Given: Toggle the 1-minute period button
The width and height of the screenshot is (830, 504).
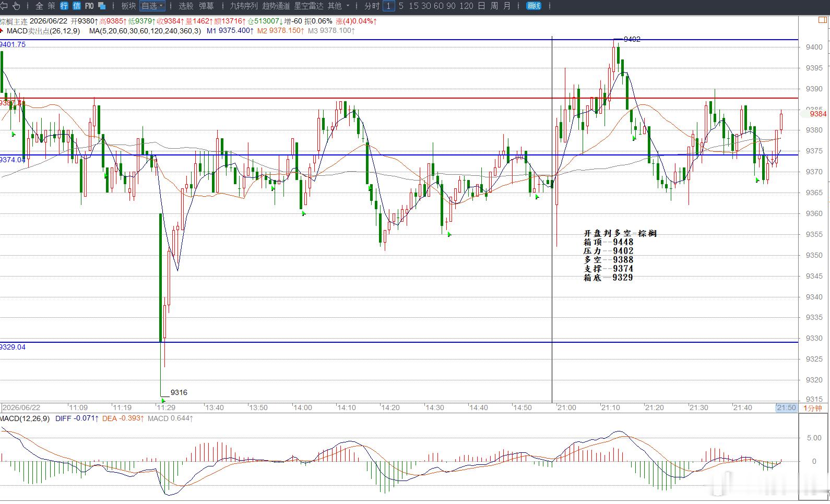Looking at the screenshot, I should pyautogui.click(x=388, y=6).
